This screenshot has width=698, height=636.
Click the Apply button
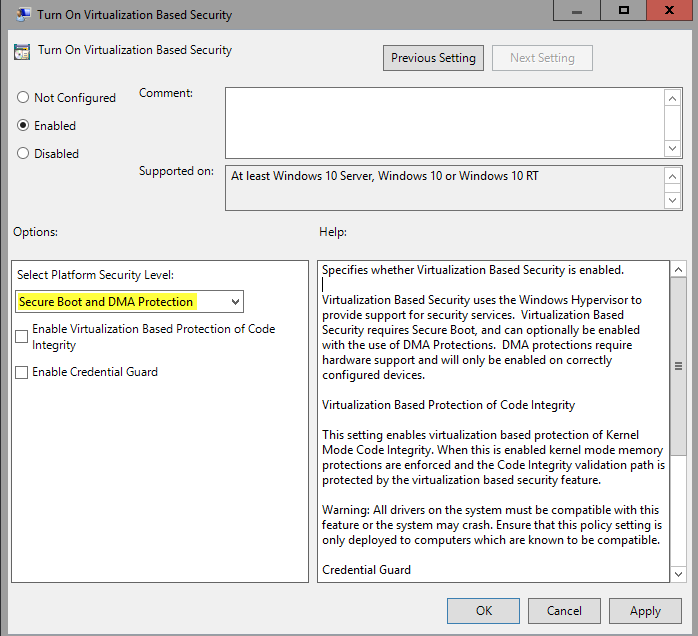coord(645,611)
